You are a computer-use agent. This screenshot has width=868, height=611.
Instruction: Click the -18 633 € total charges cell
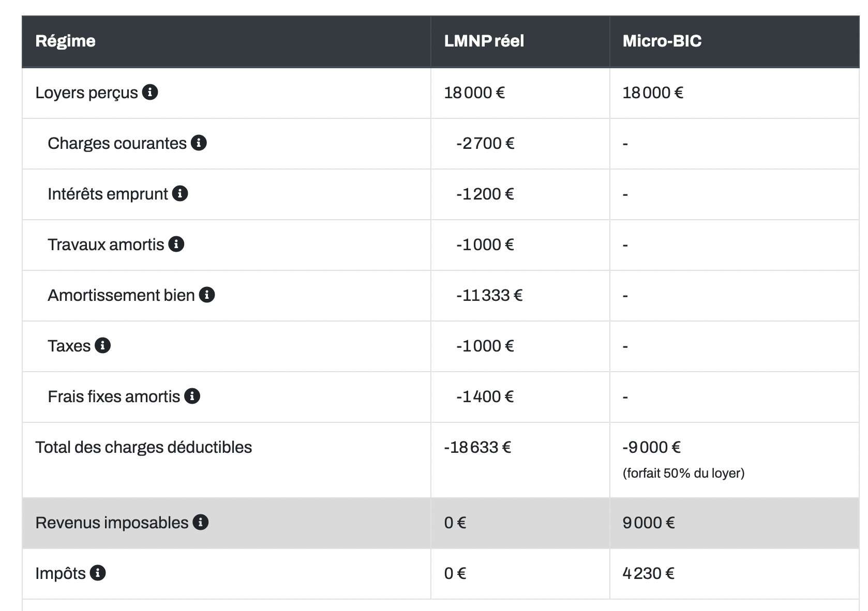click(477, 447)
